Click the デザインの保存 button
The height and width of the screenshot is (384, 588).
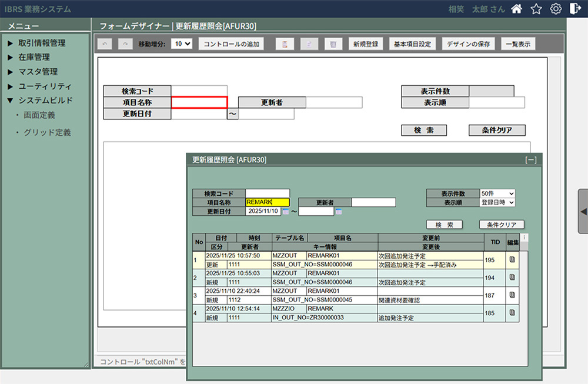(468, 44)
